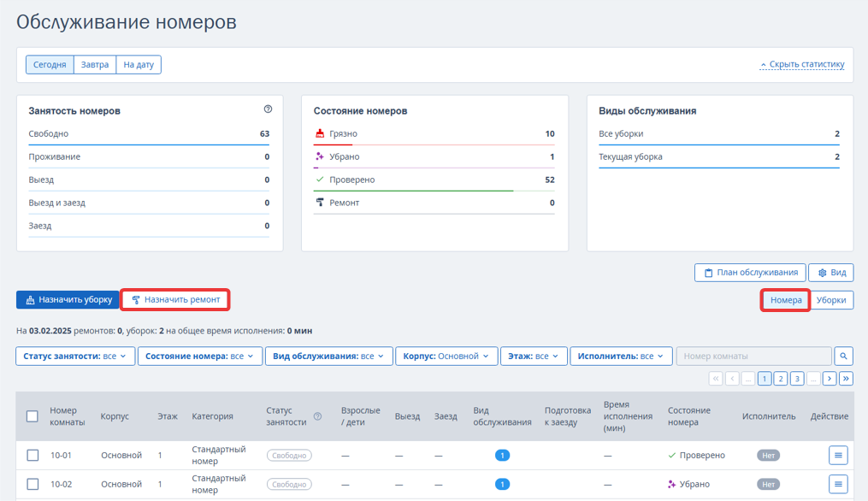Viewport: 868px width, 501px height.
Task: Expand Корпус: Основной dropdown
Action: [x=446, y=356]
